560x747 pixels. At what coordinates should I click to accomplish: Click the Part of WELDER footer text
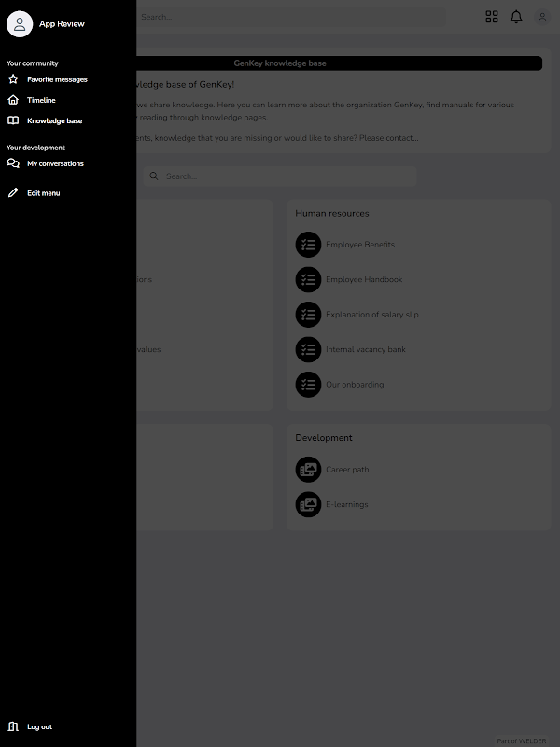(522, 740)
